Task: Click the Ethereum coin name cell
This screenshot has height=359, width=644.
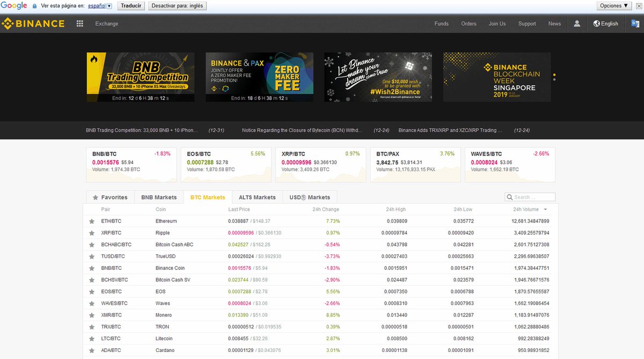Action: [x=166, y=221]
